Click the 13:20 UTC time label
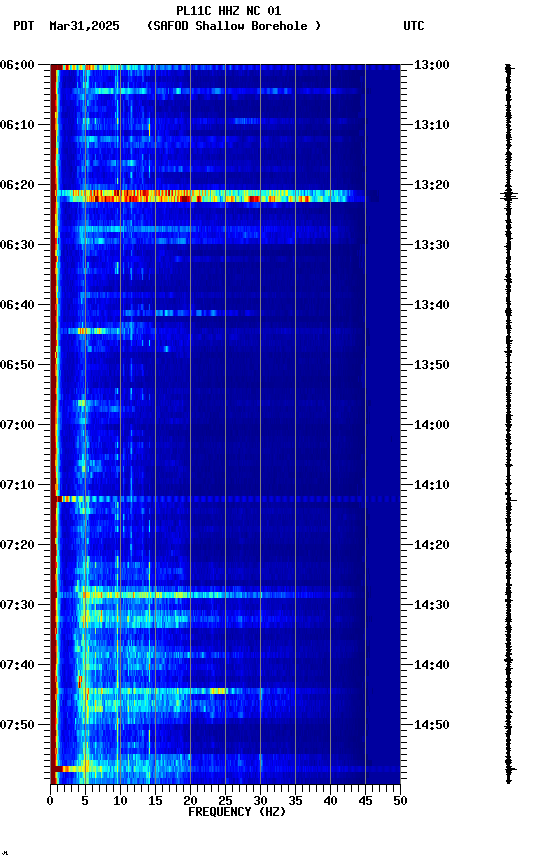Screen dimensions: 552x864 pyautogui.click(x=432, y=185)
